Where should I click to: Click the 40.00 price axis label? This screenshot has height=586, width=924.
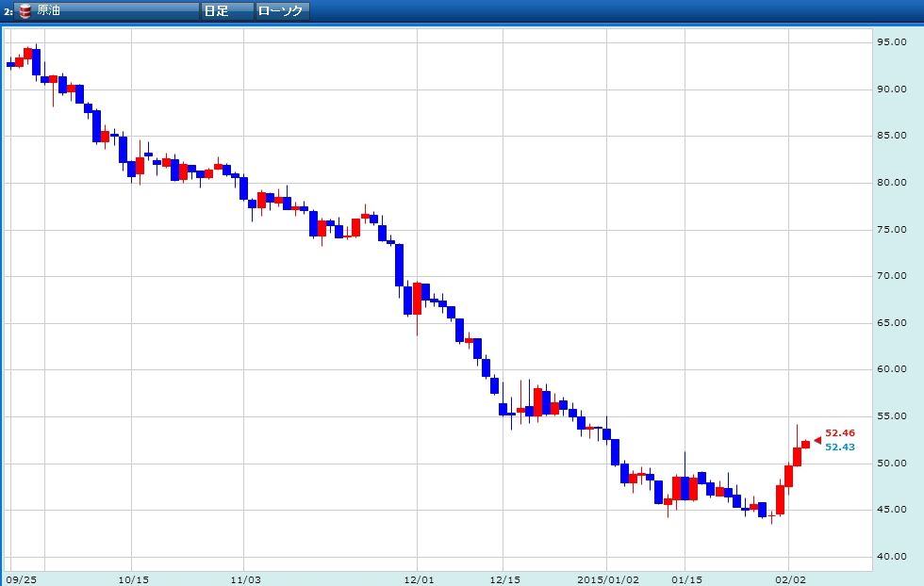891,557
